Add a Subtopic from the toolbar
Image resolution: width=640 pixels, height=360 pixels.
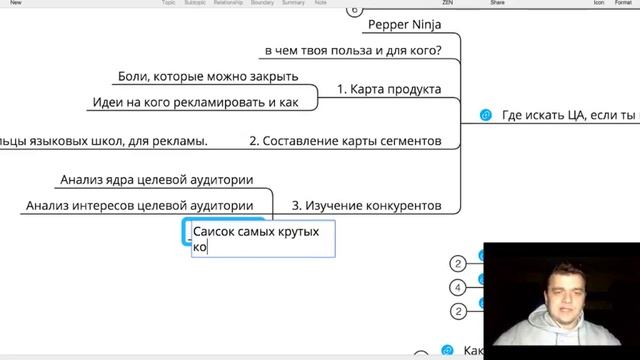coord(195,2)
